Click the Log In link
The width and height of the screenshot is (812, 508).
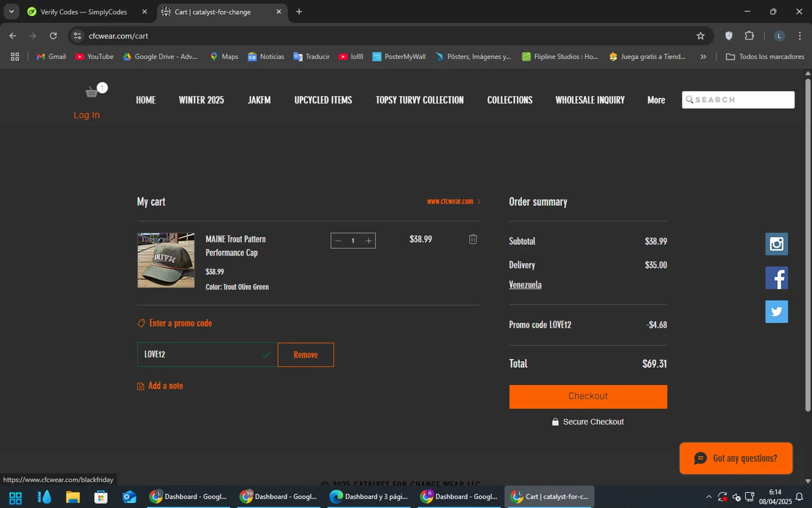(87, 115)
